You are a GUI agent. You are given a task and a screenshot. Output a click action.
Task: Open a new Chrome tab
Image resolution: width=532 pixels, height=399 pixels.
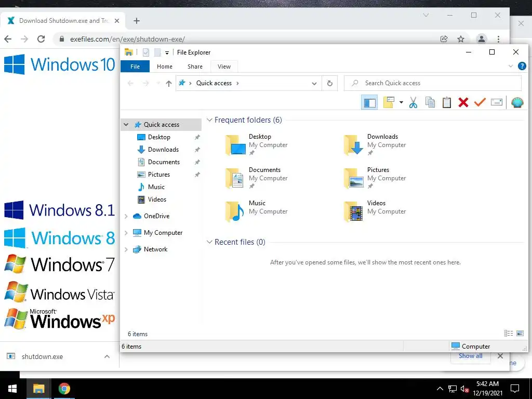[x=137, y=21]
